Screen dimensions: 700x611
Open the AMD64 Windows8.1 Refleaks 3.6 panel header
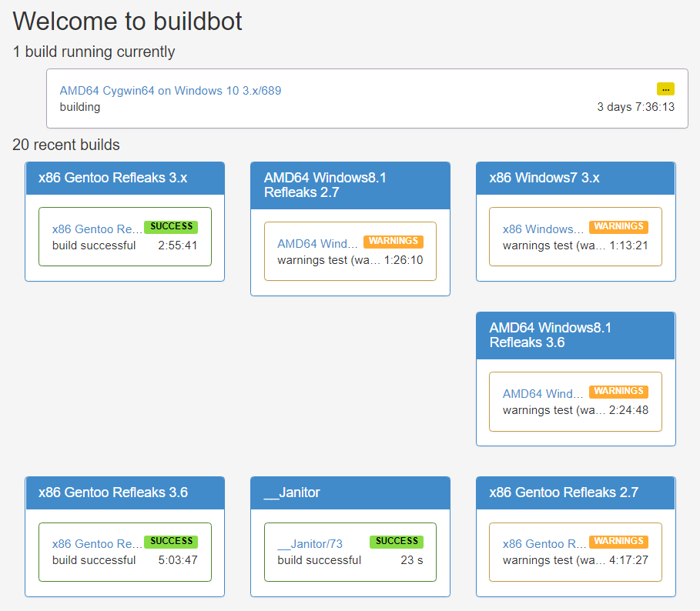click(576, 336)
